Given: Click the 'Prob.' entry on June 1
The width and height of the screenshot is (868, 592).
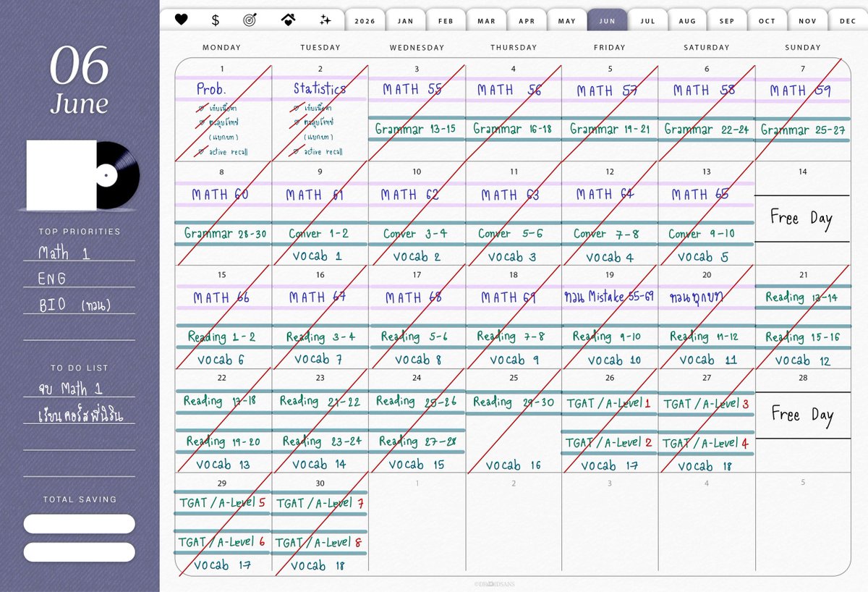Looking at the screenshot, I should coord(211,89).
